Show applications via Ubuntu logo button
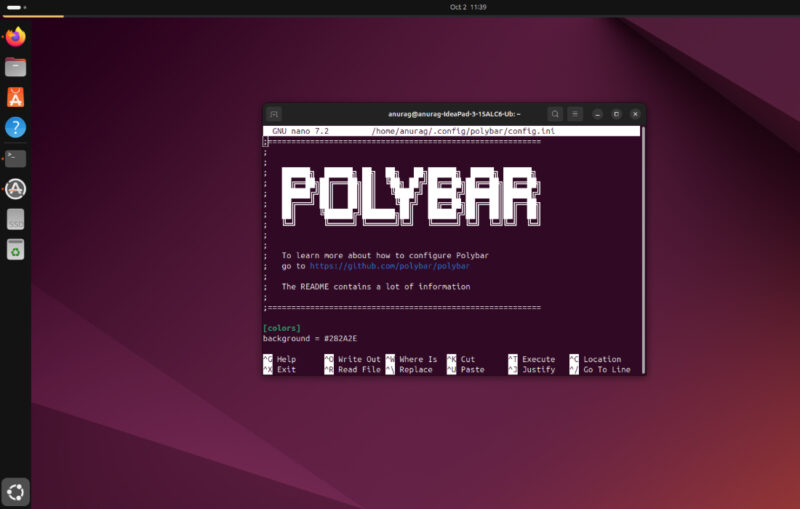 pyautogui.click(x=15, y=492)
